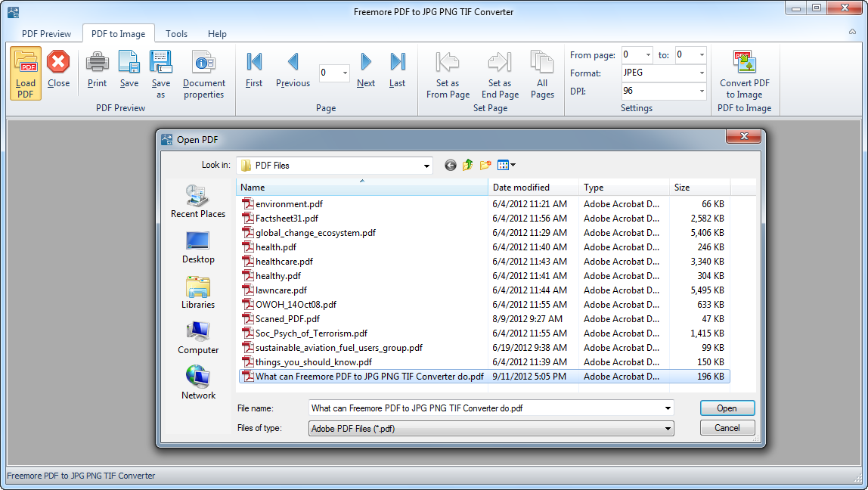The height and width of the screenshot is (490, 868).
Task: Open the View Menu icon in dialog
Action: pos(506,165)
